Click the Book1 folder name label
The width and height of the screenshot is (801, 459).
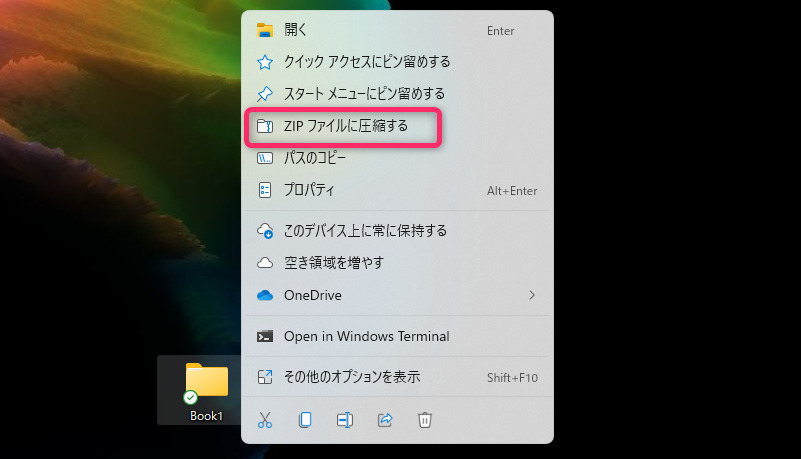point(206,416)
